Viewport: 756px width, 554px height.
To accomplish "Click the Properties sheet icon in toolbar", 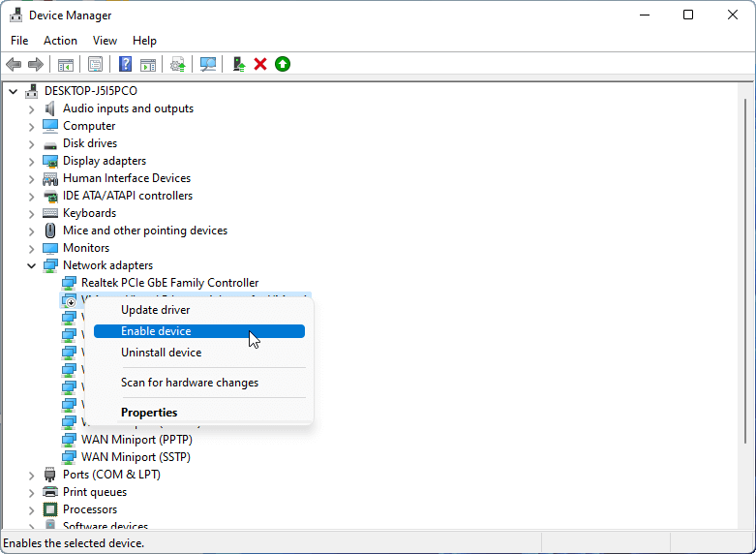I will pyautogui.click(x=95, y=64).
